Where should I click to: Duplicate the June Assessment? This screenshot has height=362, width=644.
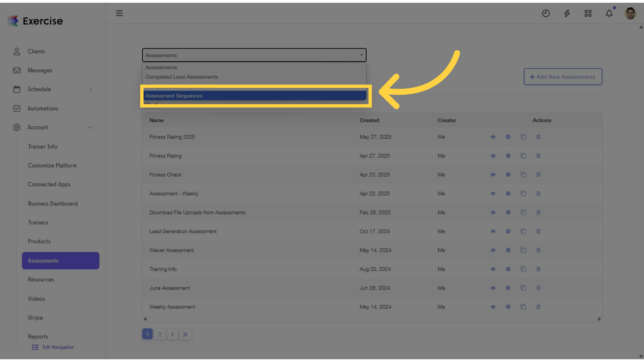point(523,288)
